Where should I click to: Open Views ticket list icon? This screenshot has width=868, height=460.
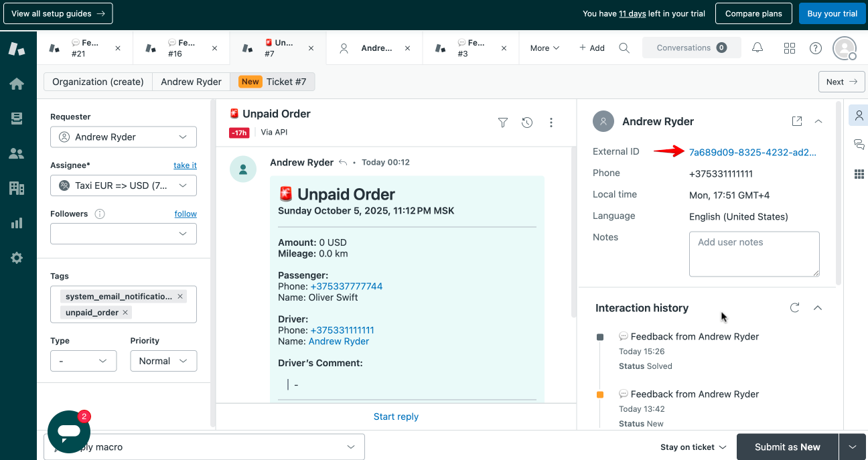pyautogui.click(x=17, y=119)
